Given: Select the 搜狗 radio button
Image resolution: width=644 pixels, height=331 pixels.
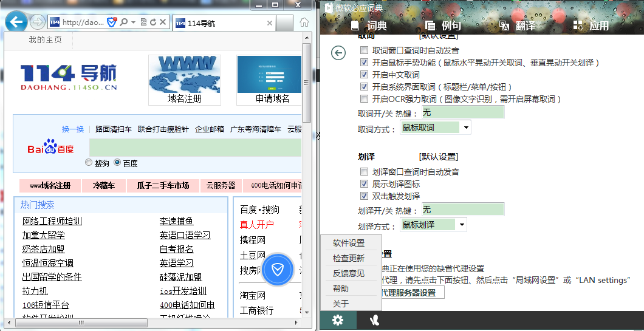Looking at the screenshot, I should point(89,163).
